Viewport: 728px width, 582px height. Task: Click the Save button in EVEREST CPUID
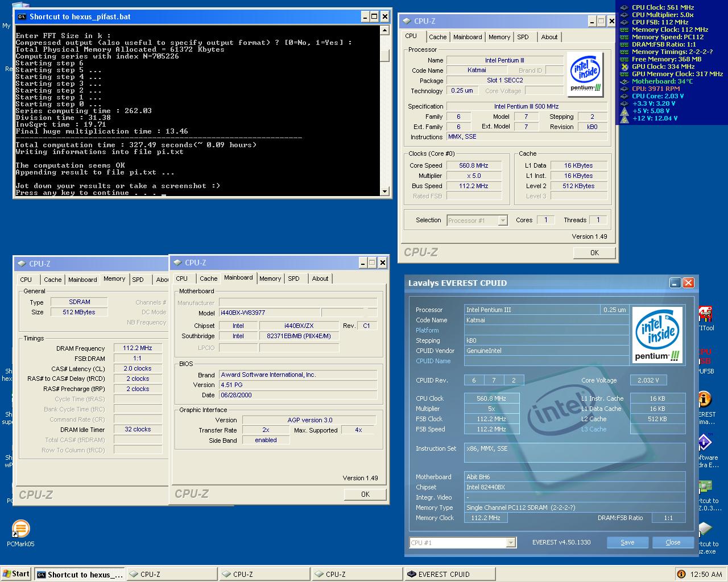627,542
